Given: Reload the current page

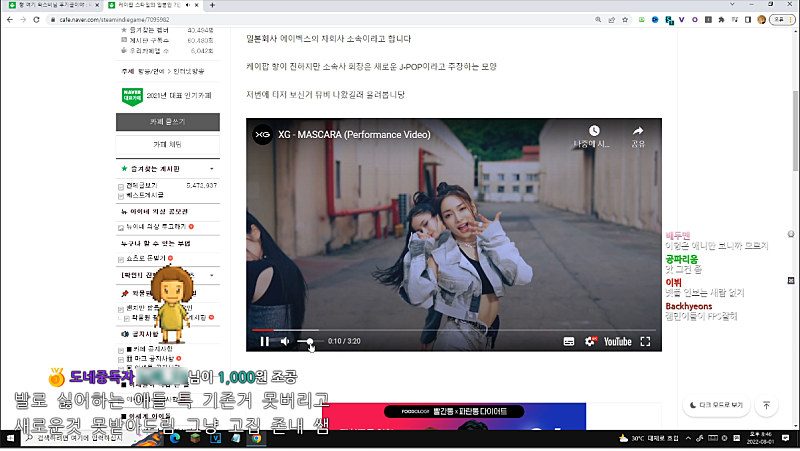Looking at the screenshot, I should 36,19.
